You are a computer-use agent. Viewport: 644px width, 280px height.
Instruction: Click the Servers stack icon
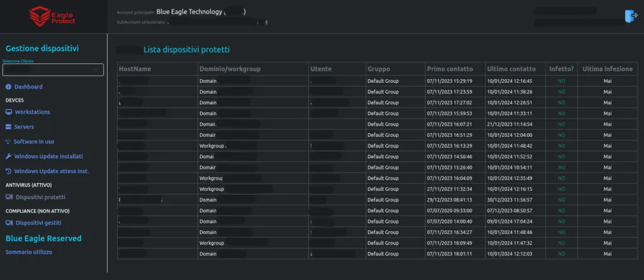9,127
